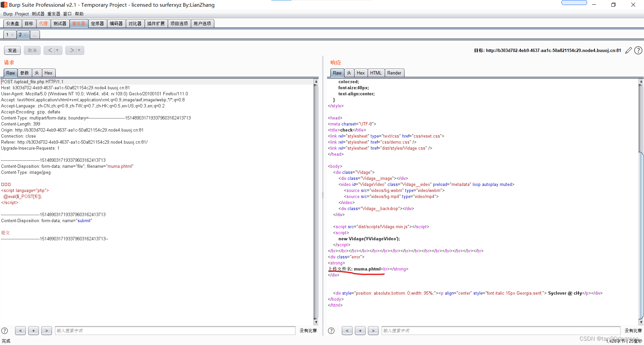Select request 头 headers tab

[x=37, y=73]
